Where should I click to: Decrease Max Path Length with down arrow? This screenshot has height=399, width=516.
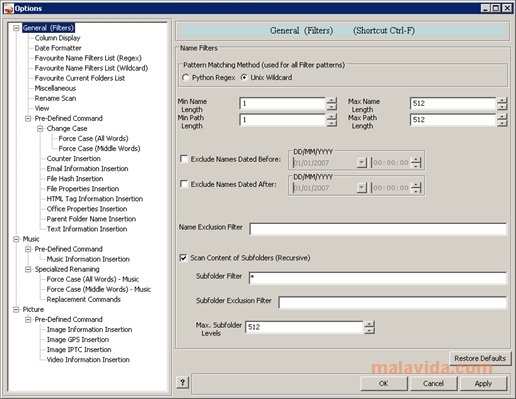click(502, 123)
